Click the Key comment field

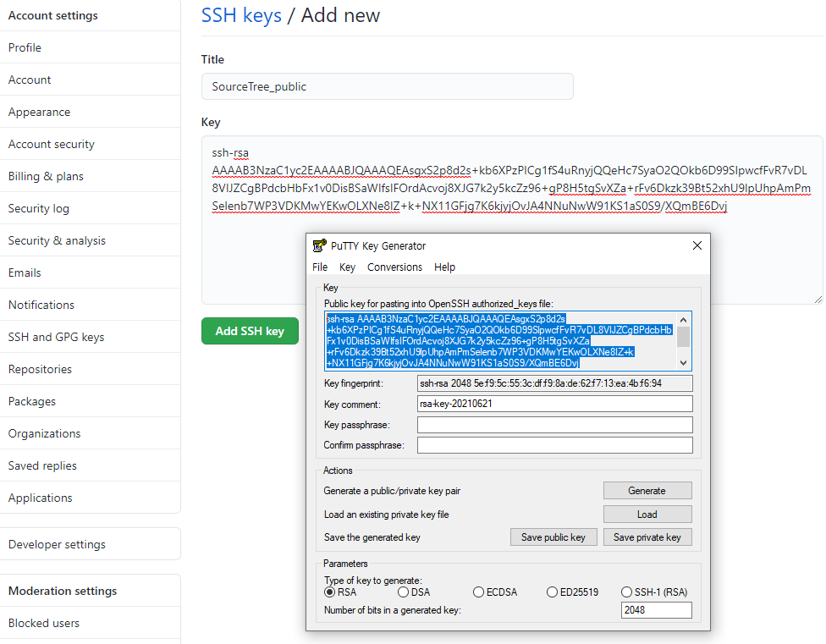click(x=554, y=404)
